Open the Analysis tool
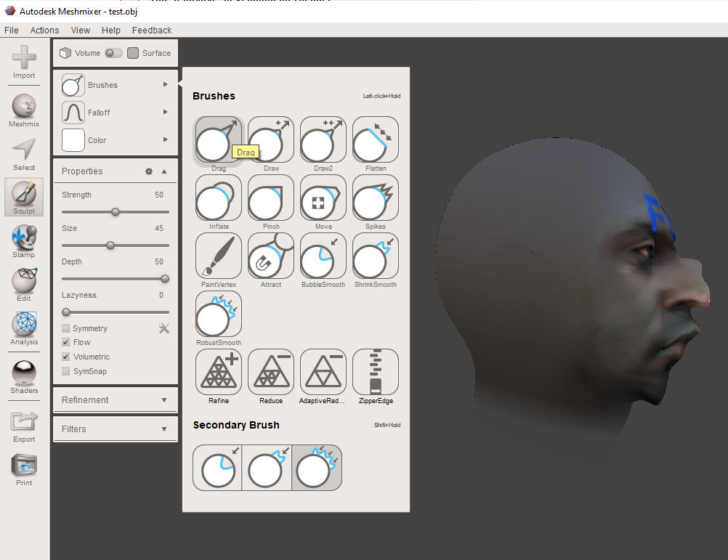 24,328
